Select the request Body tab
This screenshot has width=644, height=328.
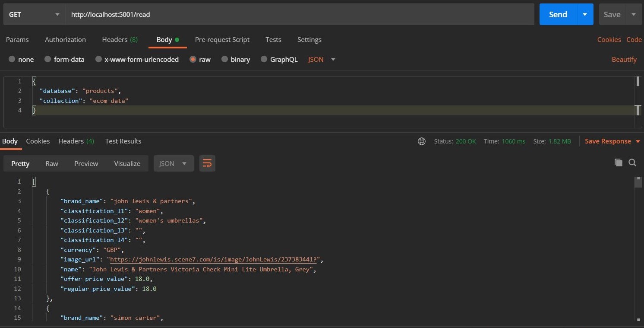tap(167, 39)
